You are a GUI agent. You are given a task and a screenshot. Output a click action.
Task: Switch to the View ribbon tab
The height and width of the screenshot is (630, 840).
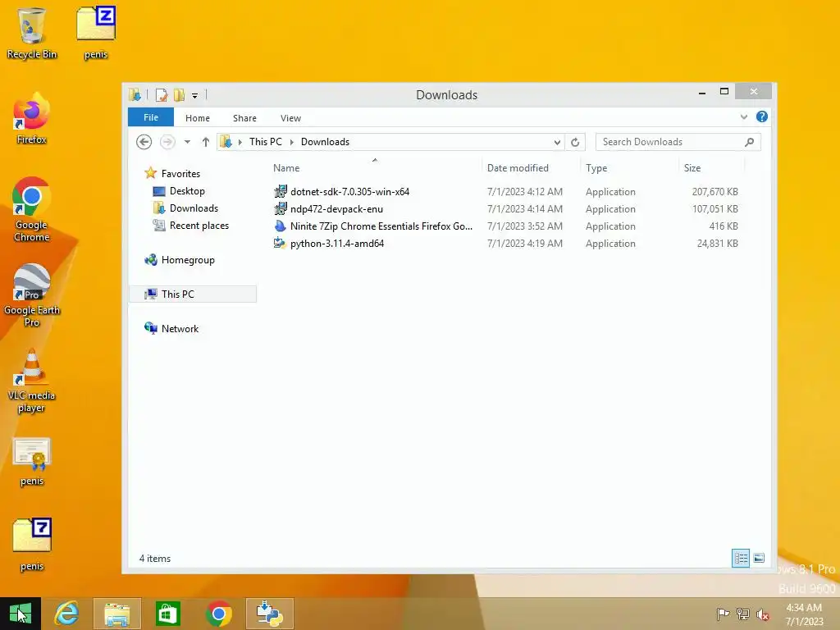(x=290, y=118)
